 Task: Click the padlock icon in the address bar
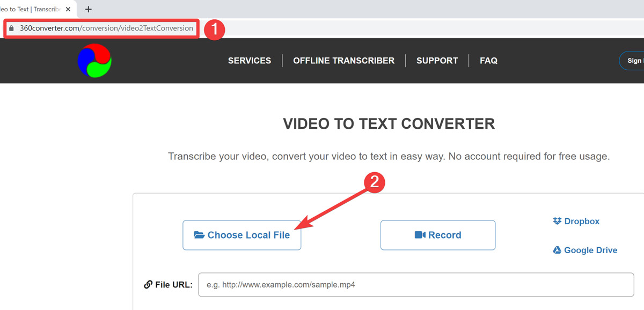(x=12, y=28)
